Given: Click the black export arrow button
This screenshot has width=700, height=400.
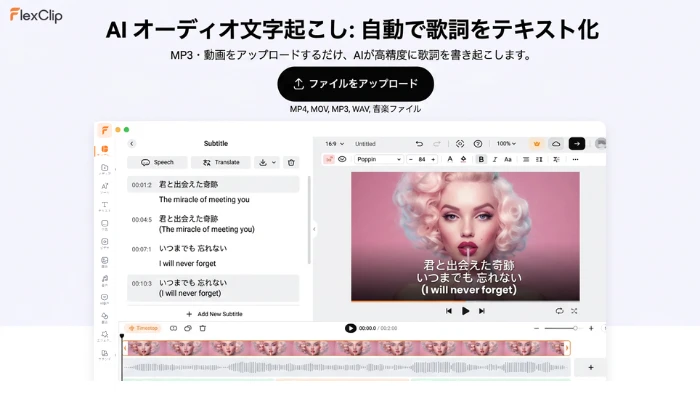Looking at the screenshot, I should (x=577, y=144).
